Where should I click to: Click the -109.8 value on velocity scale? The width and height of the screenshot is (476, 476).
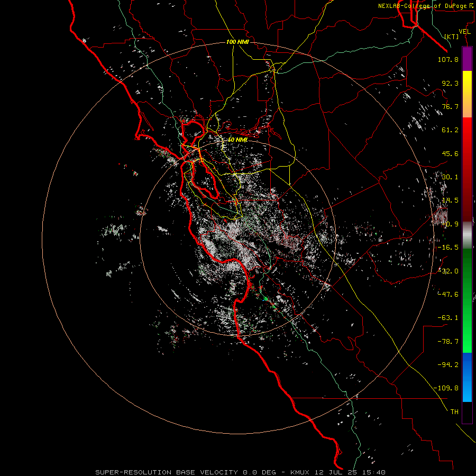(x=446, y=388)
